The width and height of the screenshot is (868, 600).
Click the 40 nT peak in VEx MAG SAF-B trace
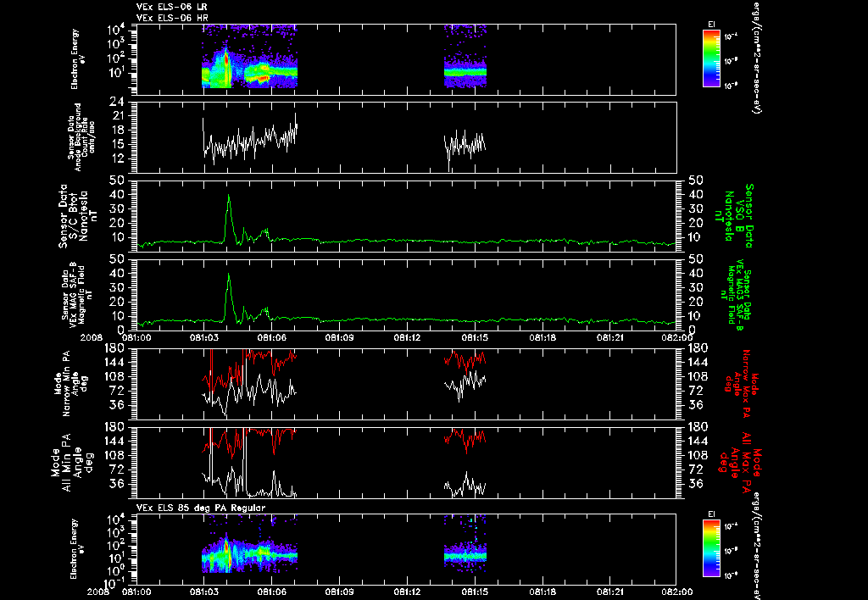click(x=229, y=275)
